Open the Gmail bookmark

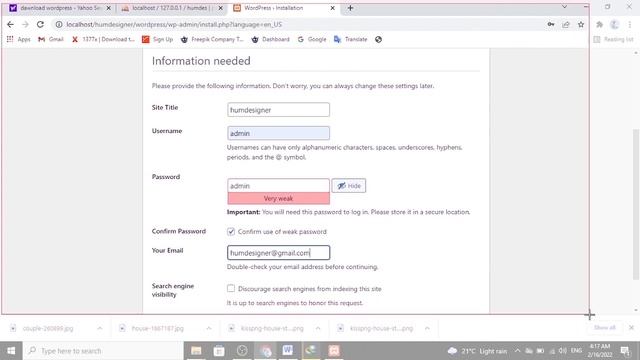(51, 39)
